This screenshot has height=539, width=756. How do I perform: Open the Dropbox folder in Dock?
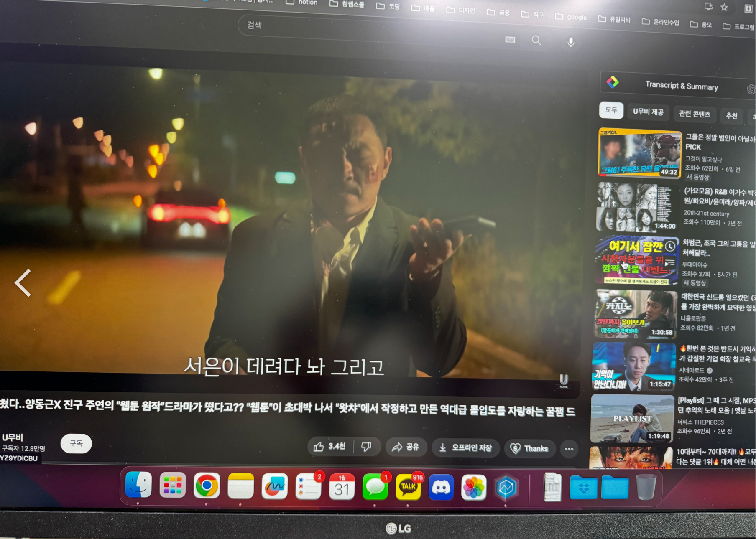click(584, 487)
